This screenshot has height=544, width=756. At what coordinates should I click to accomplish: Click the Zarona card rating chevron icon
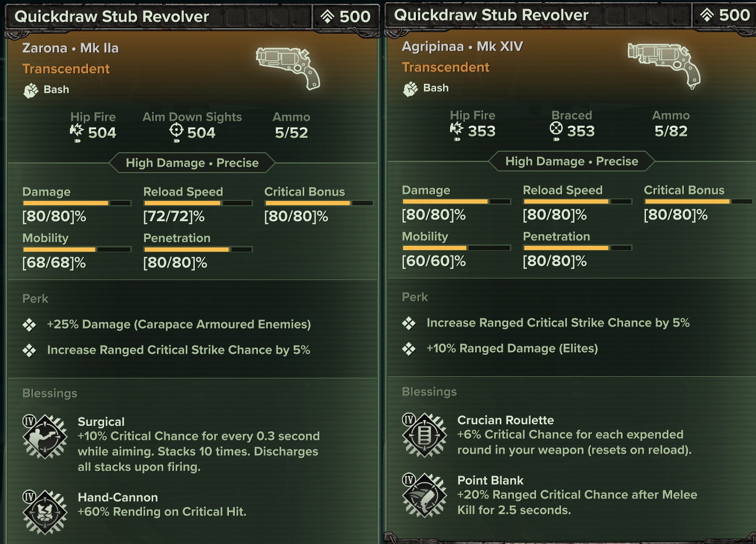[327, 17]
